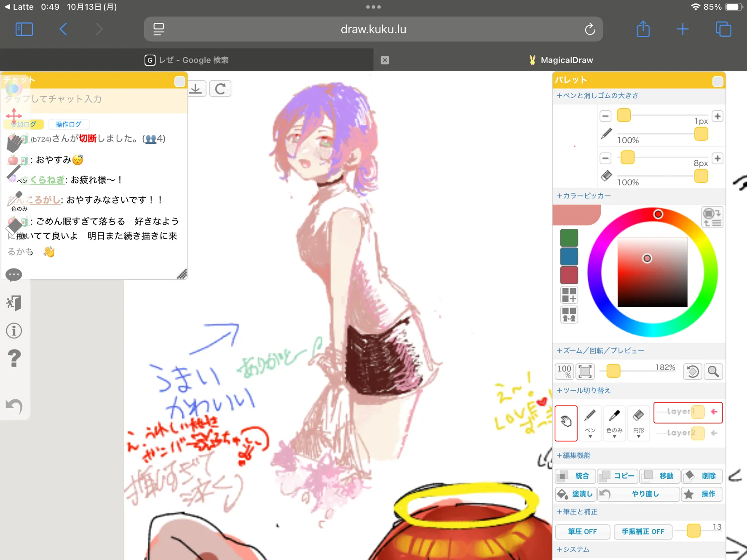Click the reset rotation icon
Screen dimensions: 747x560
pos(692,371)
